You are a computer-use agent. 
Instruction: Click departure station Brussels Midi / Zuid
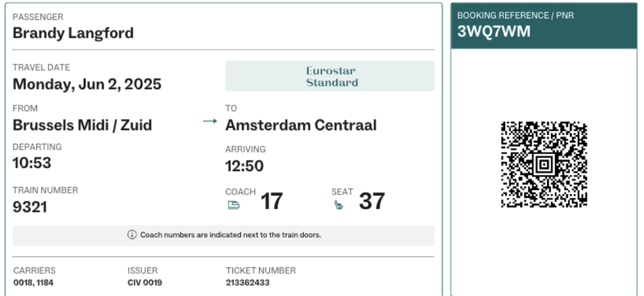pos(82,125)
